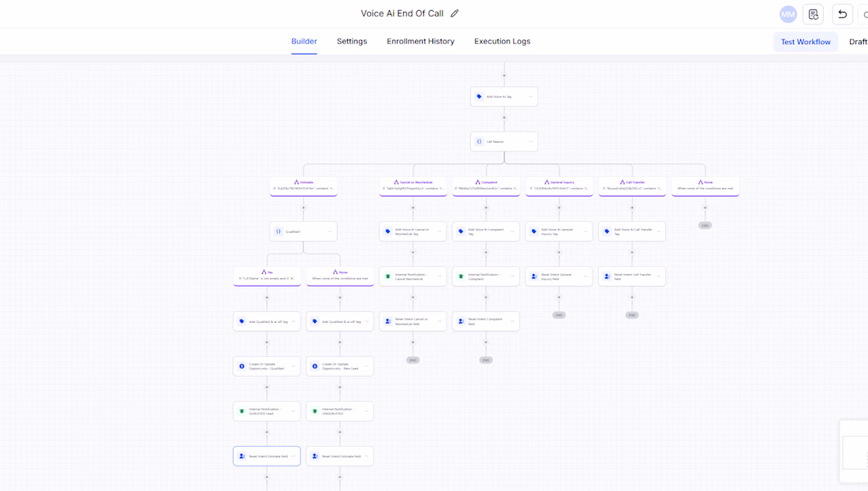Screen dimensions: 868x491
Task: Open the MM user avatar
Action: tap(788, 14)
